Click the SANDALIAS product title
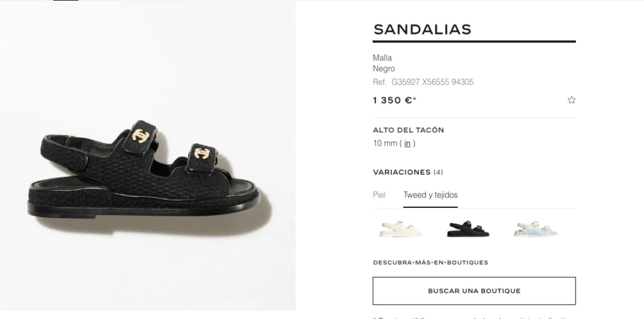Viewport: 644px width, 319px height. pyautogui.click(x=422, y=30)
